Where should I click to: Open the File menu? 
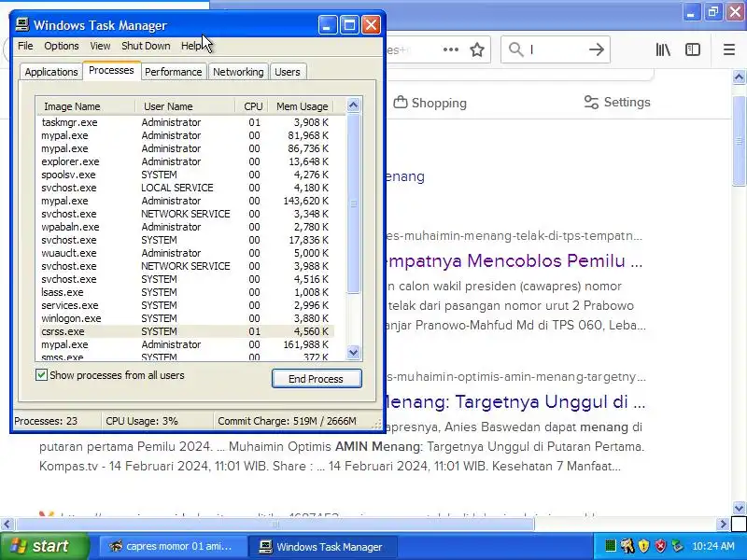25,46
